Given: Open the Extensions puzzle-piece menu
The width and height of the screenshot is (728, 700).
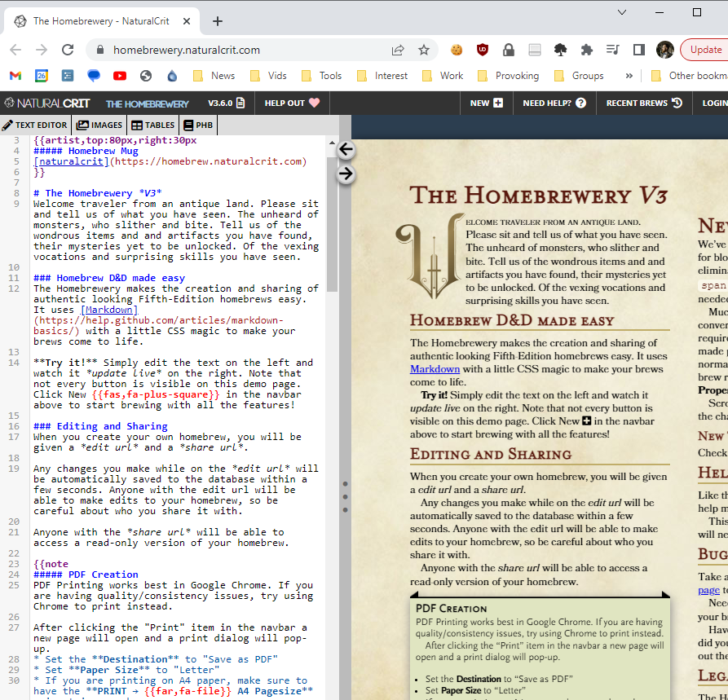Looking at the screenshot, I should [587, 50].
